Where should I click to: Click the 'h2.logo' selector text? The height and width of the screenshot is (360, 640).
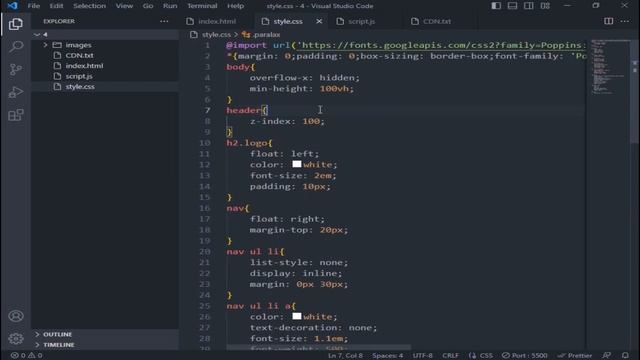[x=247, y=143]
